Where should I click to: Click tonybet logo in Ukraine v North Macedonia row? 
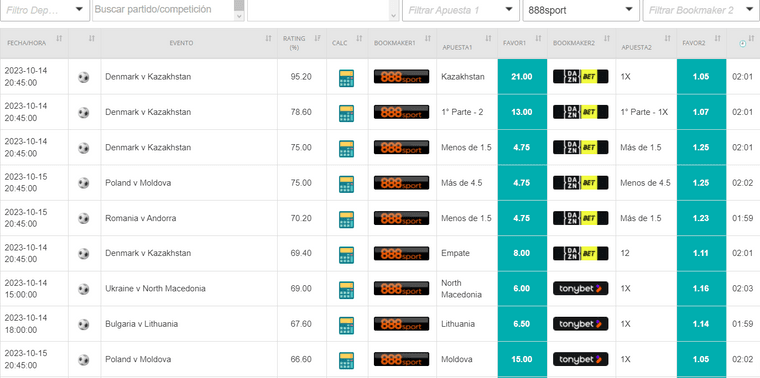point(581,289)
